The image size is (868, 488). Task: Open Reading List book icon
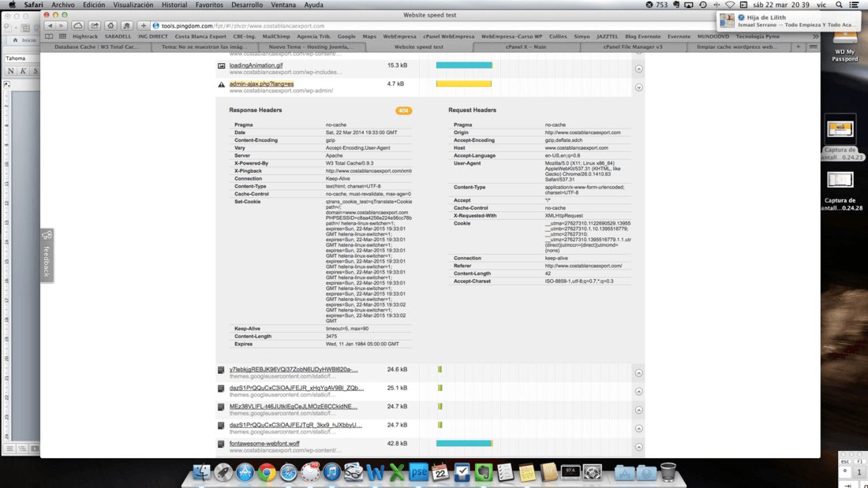pyautogui.click(x=49, y=36)
